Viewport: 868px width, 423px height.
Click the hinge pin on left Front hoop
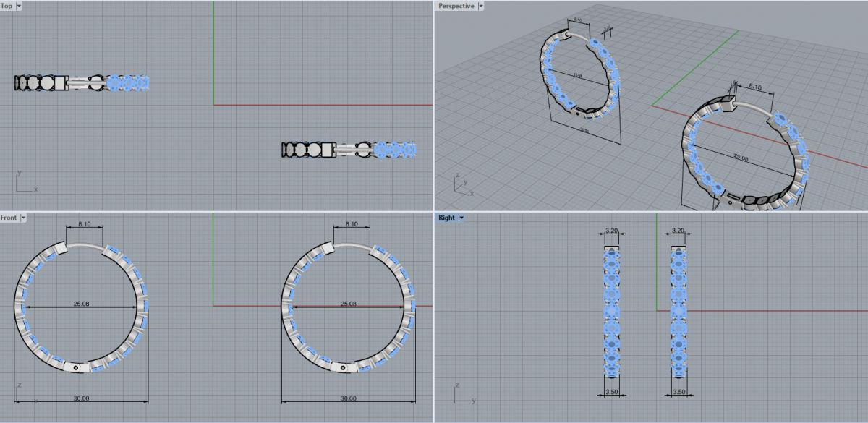click(x=77, y=367)
